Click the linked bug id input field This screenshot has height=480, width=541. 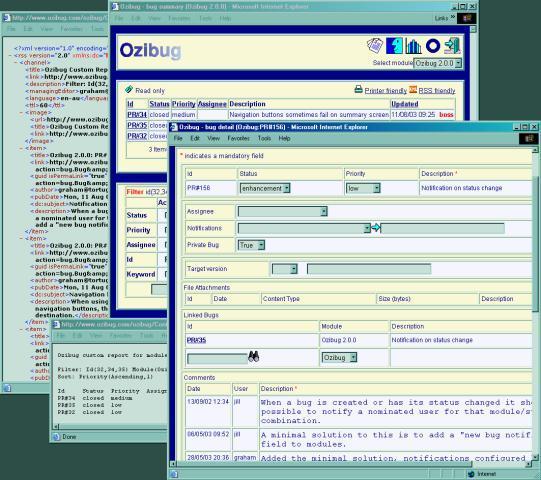pos(217,359)
